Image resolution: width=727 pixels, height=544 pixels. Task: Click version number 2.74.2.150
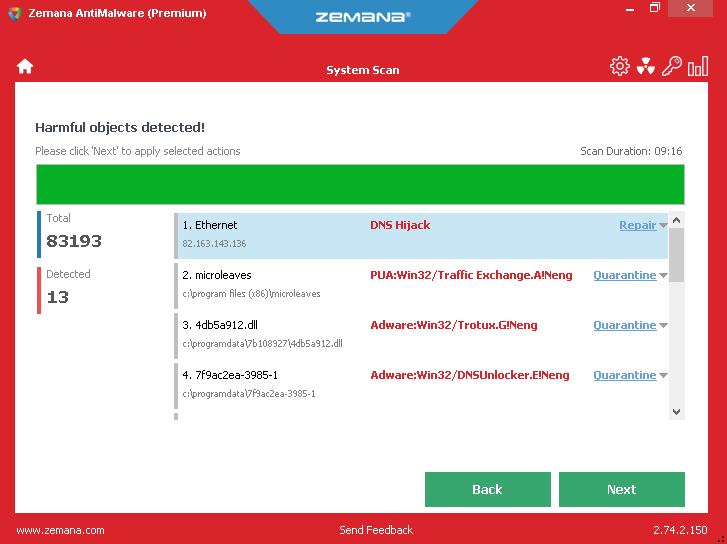pos(680,530)
